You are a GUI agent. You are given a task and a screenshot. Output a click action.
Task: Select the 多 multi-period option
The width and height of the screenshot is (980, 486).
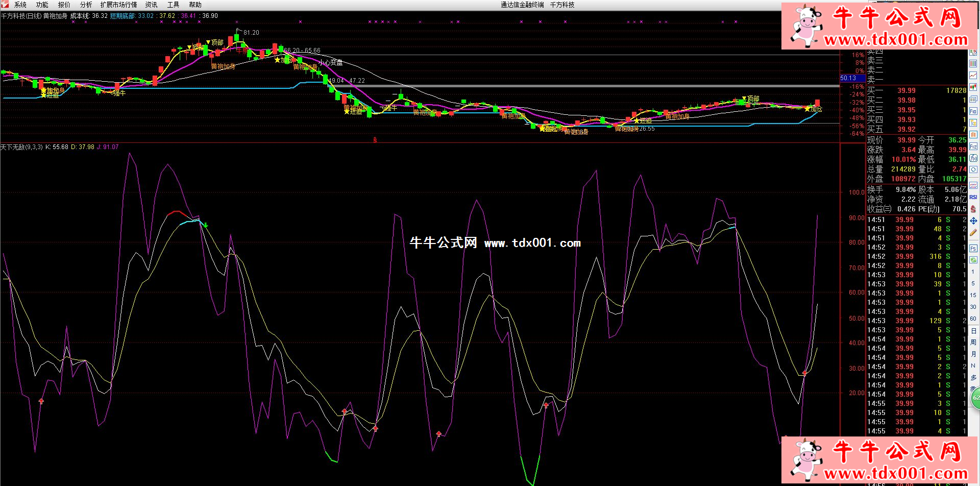[973, 377]
